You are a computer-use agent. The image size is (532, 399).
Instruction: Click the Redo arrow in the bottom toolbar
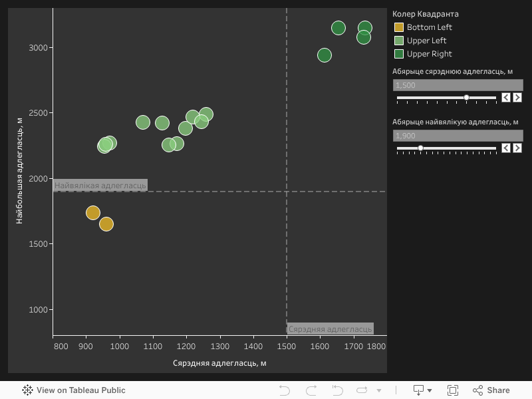(x=311, y=390)
